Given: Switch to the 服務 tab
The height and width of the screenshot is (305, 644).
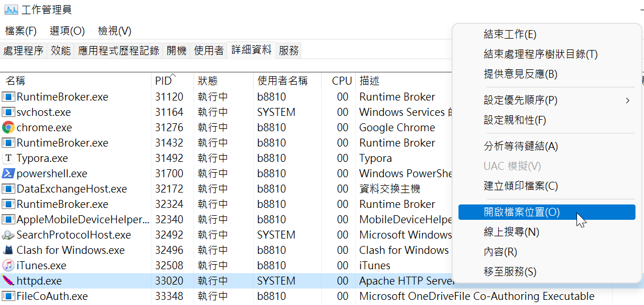Looking at the screenshot, I should 289,51.
